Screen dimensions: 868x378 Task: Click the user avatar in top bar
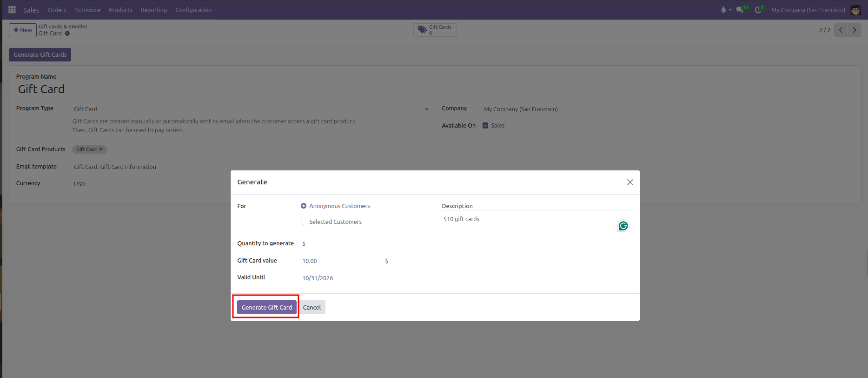click(855, 10)
